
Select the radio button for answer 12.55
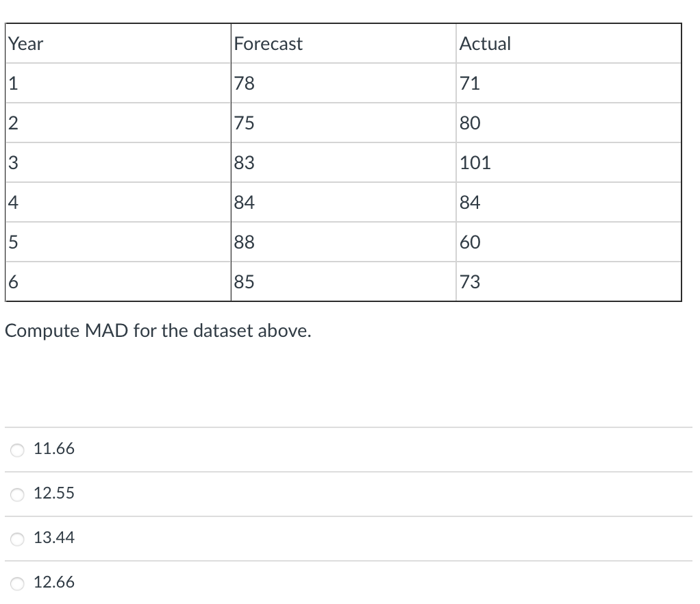click(17, 494)
